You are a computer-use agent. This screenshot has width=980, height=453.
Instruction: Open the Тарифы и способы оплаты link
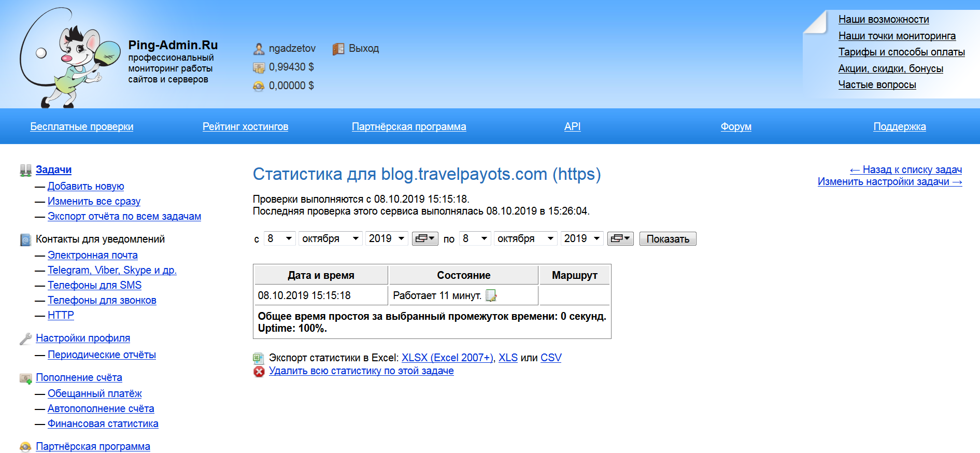[x=902, y=52]
